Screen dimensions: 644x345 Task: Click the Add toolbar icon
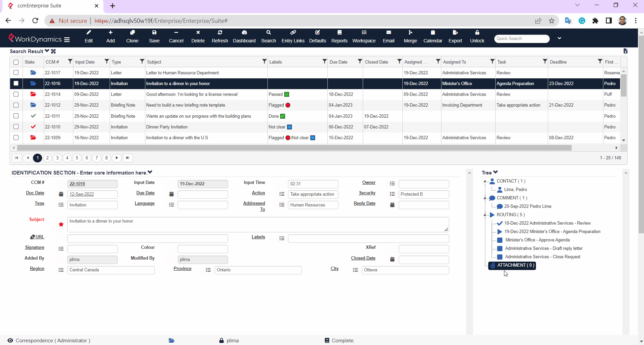tap(110, 37)
